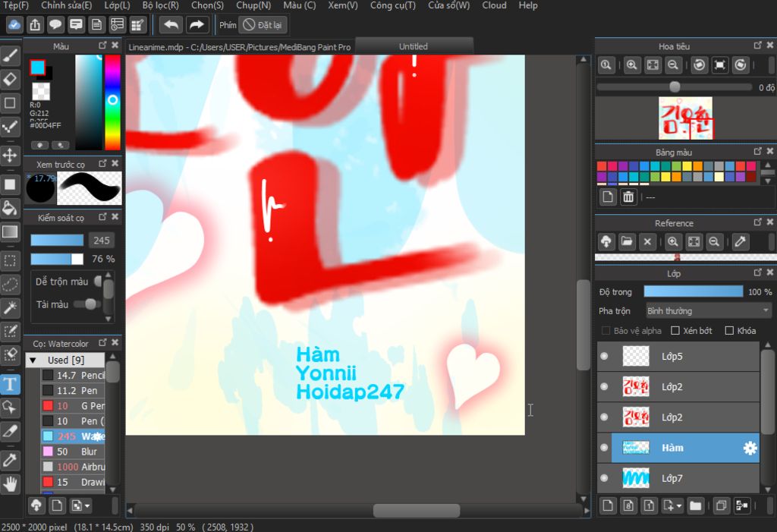The height and width of the screenshot is (532, 777).
Task: Click the cloud save icon in toolbar
Action: coord(14,25)
